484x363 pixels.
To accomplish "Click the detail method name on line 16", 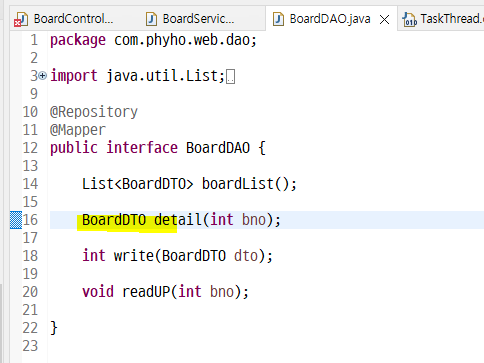I will 177,220.
